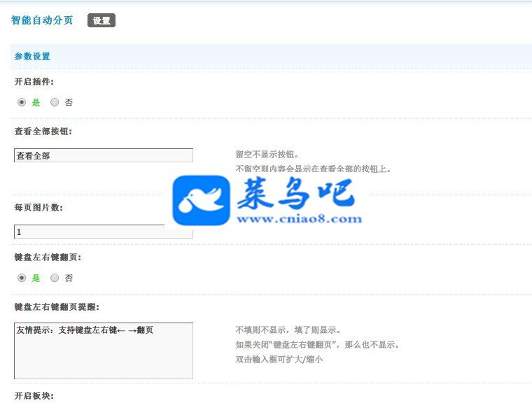Select the 参数设置 section header

coord(32,56)
